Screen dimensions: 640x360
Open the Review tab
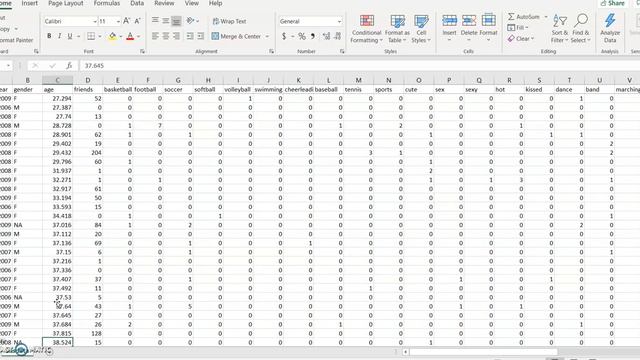164,3
